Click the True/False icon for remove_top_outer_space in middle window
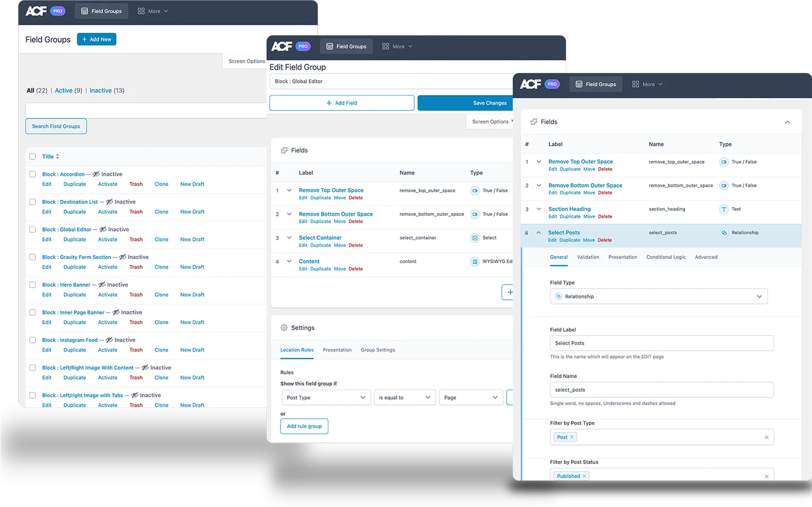Viewport: 812px width, 507px height. [x=475, y=190]
